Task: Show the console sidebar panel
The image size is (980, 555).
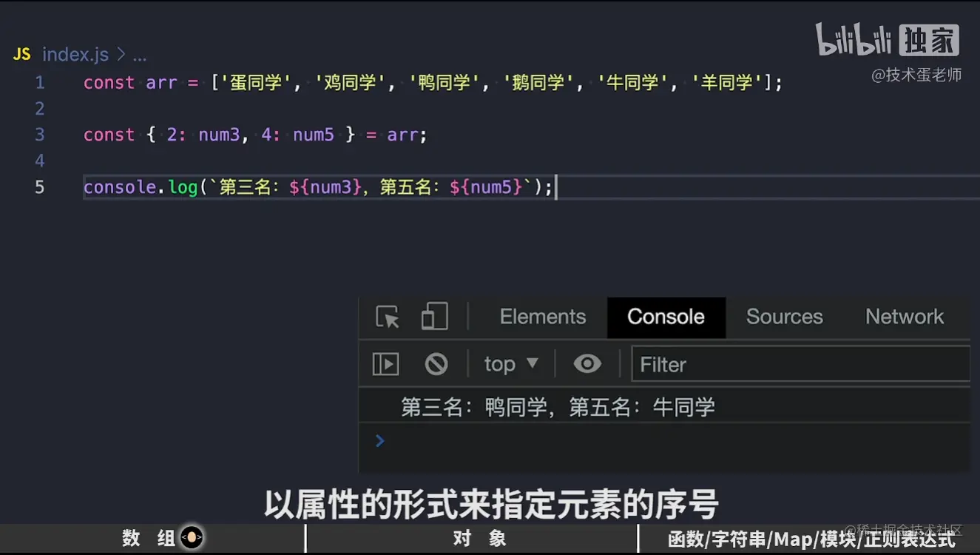Action: (x=385, y=363)
